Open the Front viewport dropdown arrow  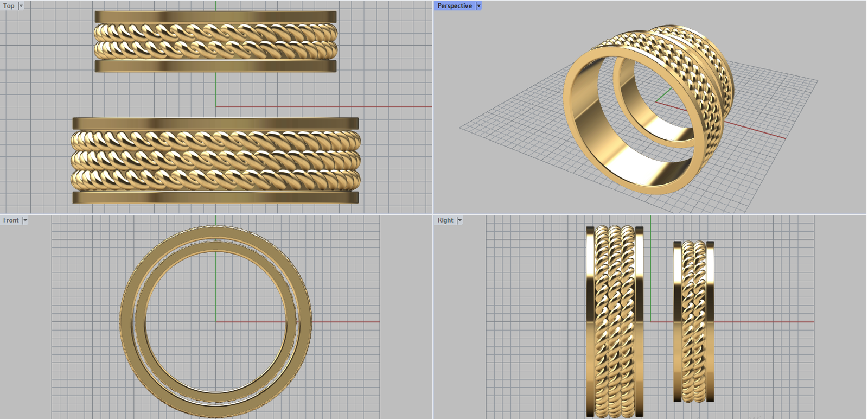[x=25, y=220]
